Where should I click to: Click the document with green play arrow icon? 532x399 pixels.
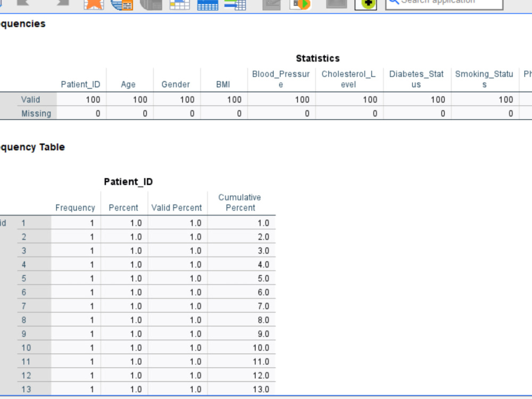pos(300,4)
